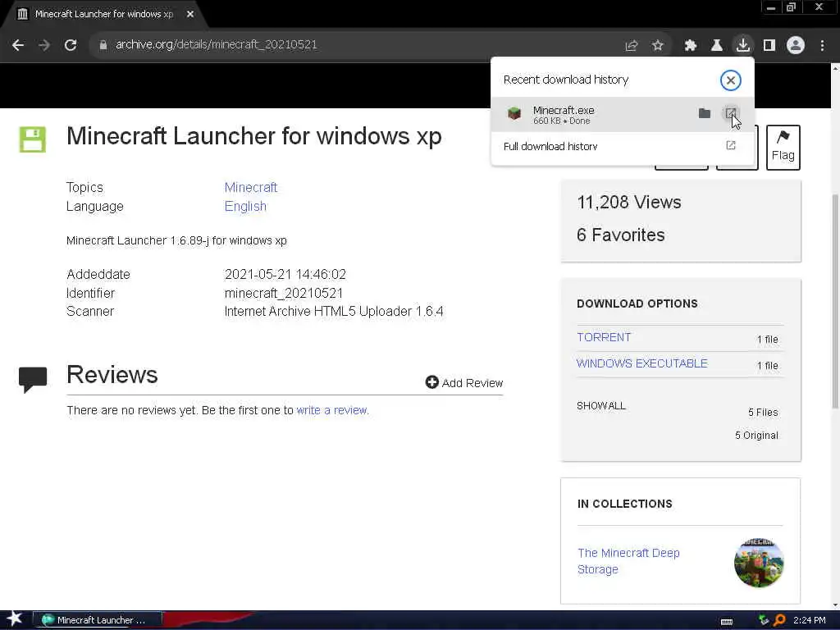
Task: Go forward with browser arrow
Action: pyautogui.click(x=44, y=46)
